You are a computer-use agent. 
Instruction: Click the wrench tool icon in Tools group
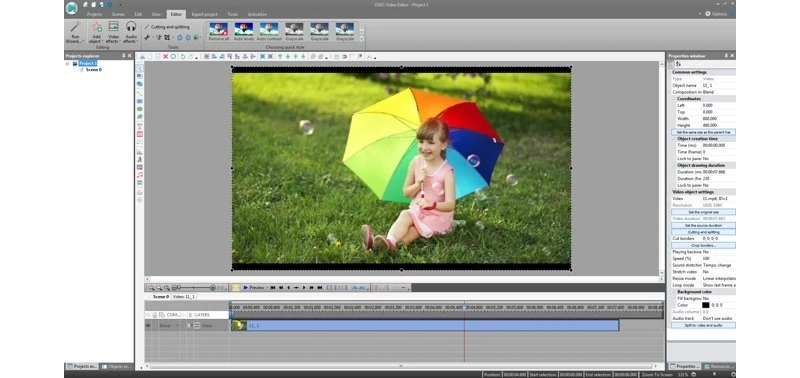coord(147,37)
